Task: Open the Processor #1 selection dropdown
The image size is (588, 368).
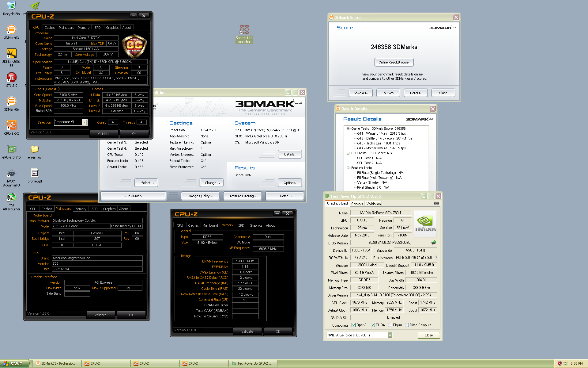Action: point(84,122)
